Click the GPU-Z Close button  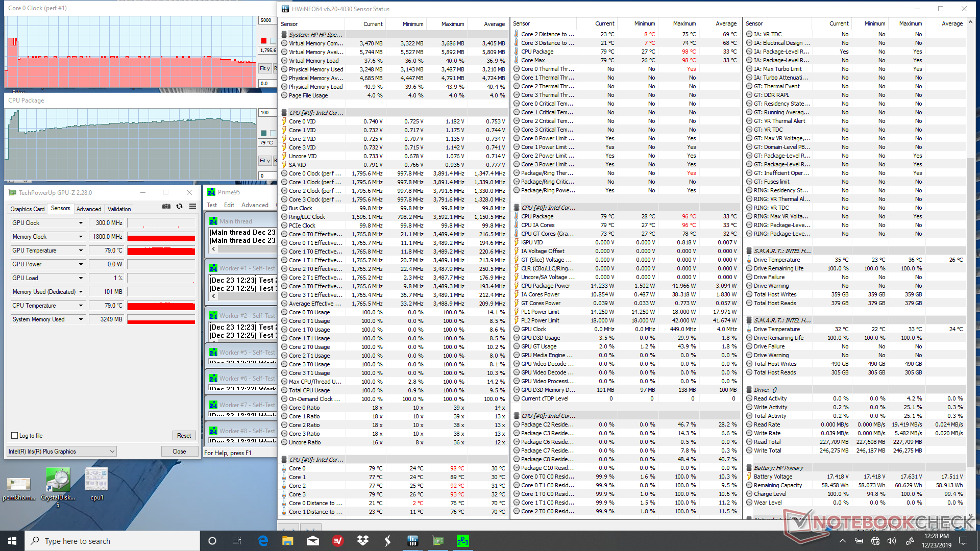[x=179, y=452]
